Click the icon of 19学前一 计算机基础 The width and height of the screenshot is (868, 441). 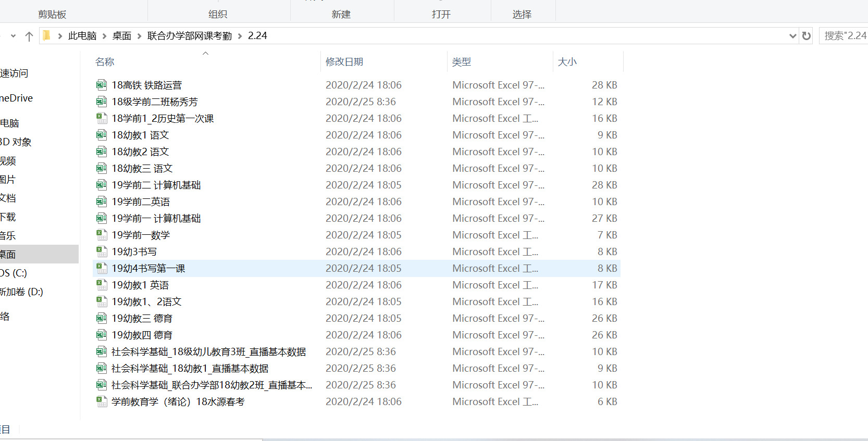click(102, 218)
